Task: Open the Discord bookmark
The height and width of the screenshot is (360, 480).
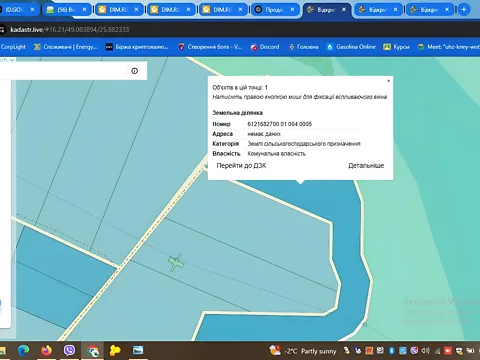Action: 265,47
